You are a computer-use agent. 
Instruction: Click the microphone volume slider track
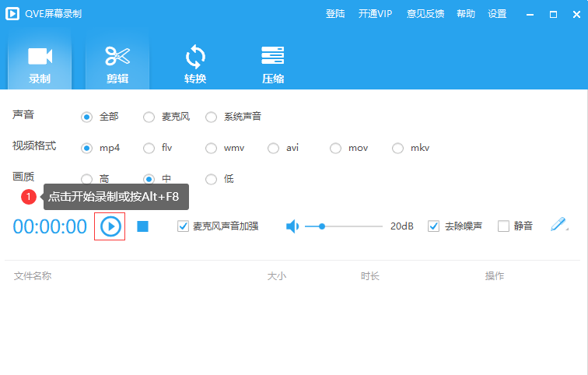point(350,226)
